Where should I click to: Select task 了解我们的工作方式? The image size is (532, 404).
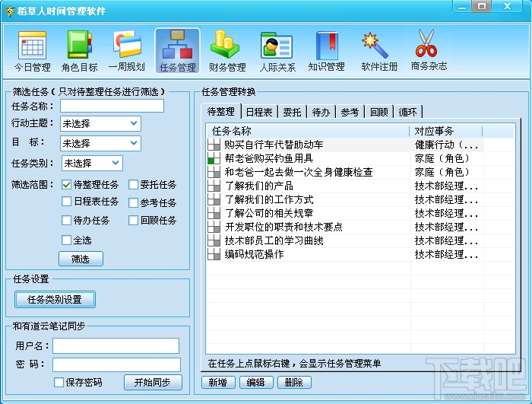[269, 199]
